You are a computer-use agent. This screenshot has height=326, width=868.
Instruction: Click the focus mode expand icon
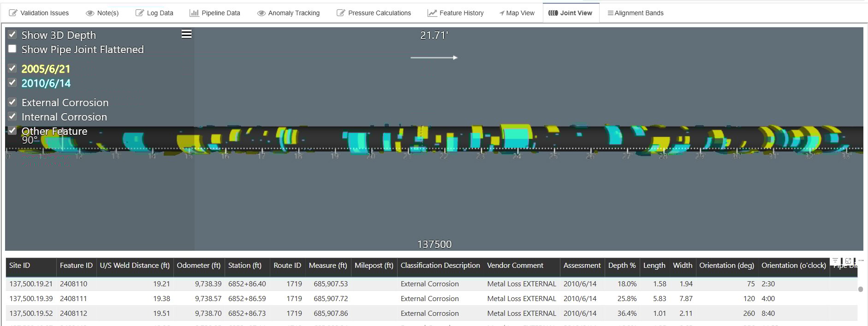click(848, 261)
